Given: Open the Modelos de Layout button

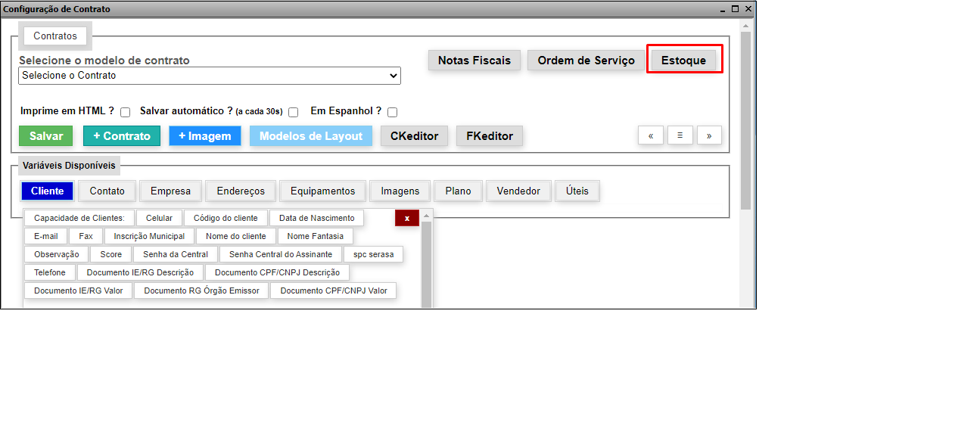Looking at the screenshot, I should [x=311, y=136].
